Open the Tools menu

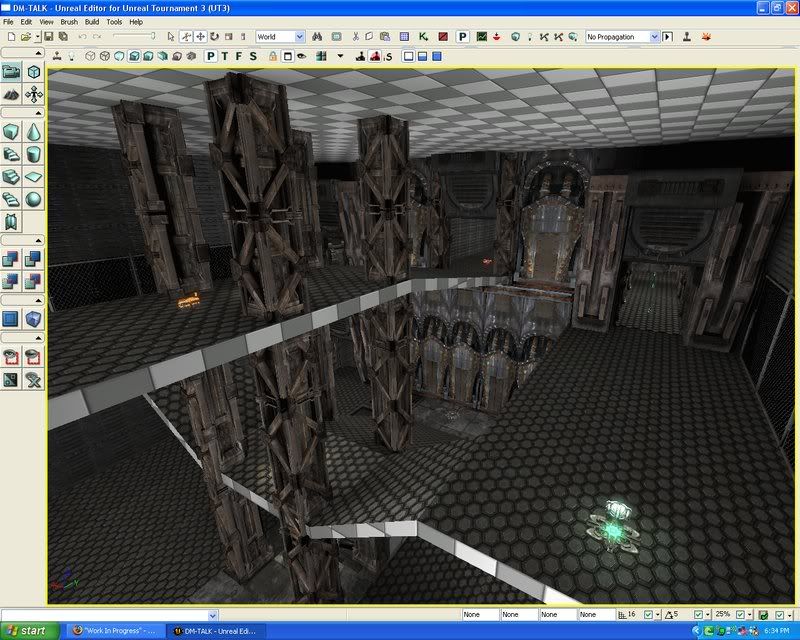click(x=114, y=22)
